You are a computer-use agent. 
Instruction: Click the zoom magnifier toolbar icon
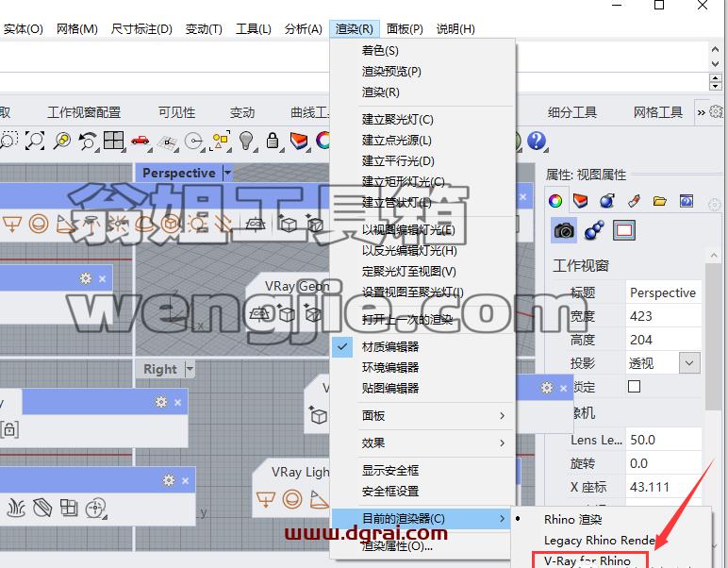tap(61, 141)
